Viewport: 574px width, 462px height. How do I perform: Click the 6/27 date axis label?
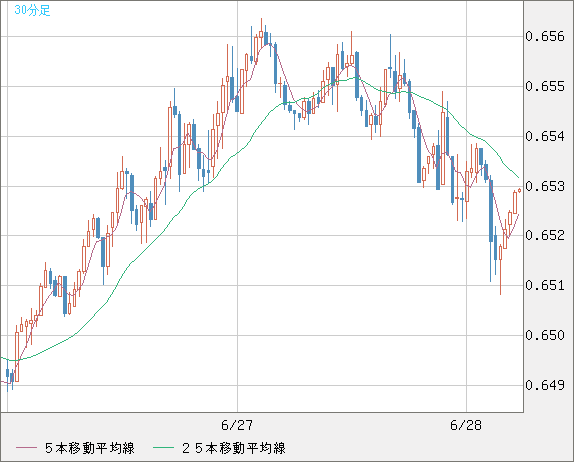[237, 425]
